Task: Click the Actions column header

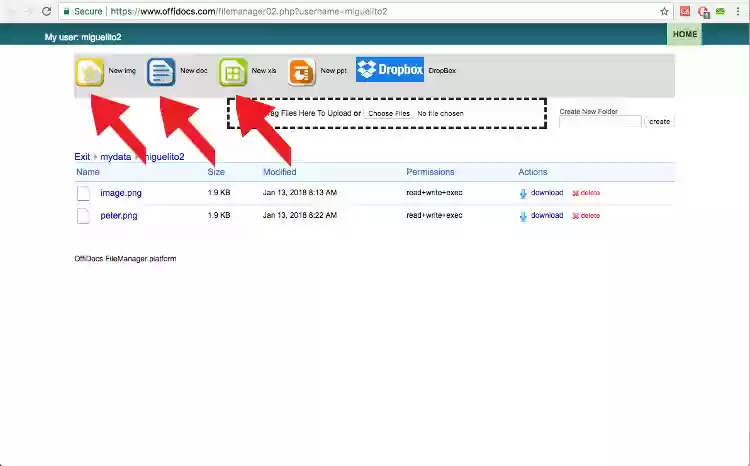Action: coord(532,172)
